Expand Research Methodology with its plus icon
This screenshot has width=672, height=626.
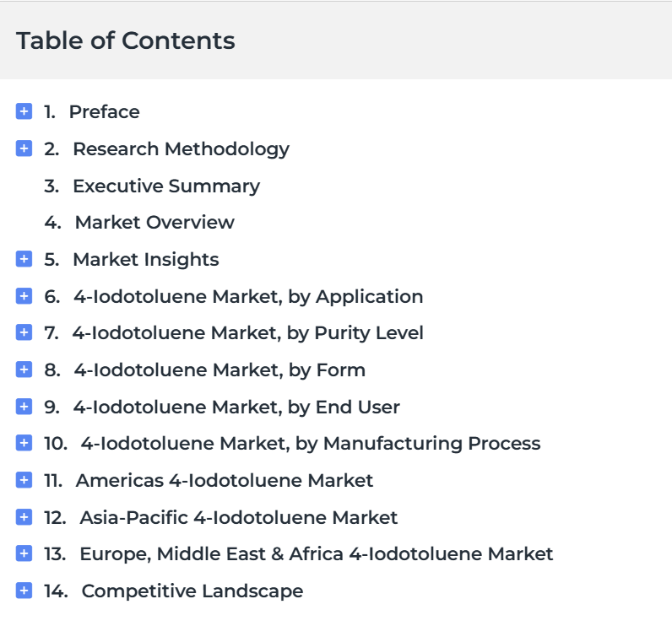pyautogui.click(x=24, y=148)
